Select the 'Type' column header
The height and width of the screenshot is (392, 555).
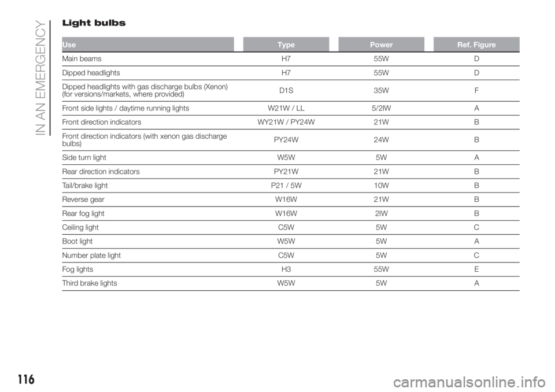click(x=286, y=45)
